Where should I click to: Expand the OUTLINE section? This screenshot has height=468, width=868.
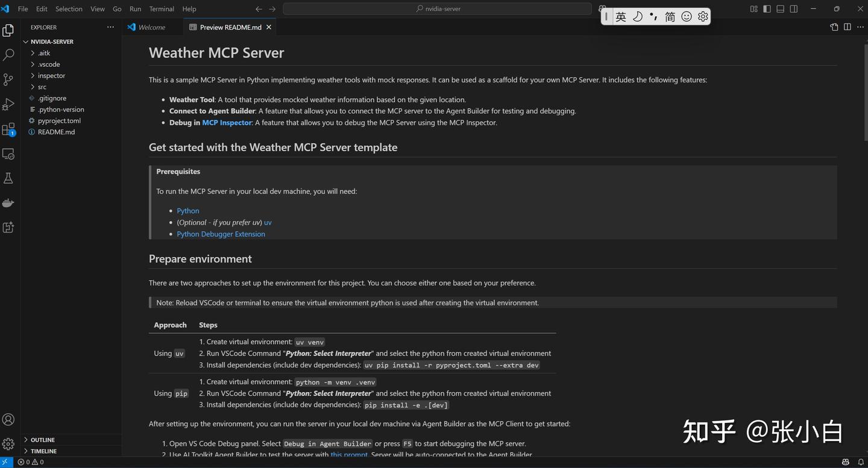[42, 440]
